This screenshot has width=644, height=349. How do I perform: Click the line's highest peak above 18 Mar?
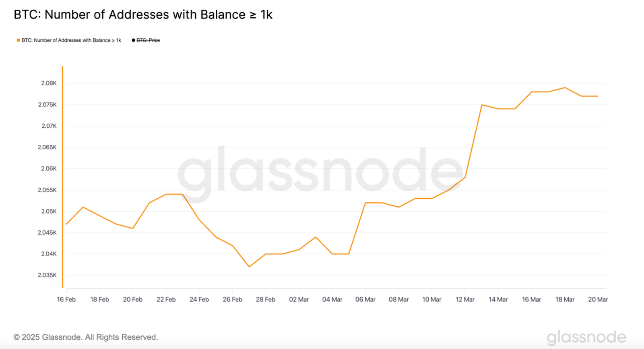(x=565, y=87)
